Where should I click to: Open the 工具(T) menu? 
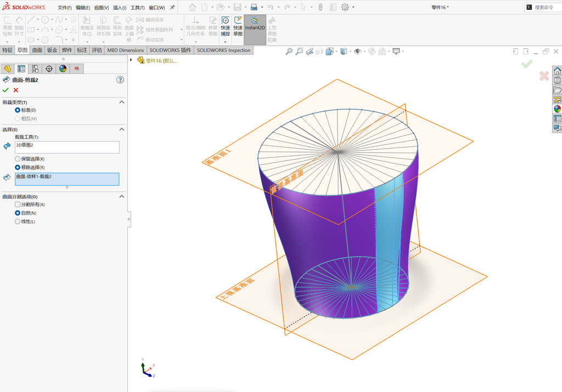click(137, 8)
